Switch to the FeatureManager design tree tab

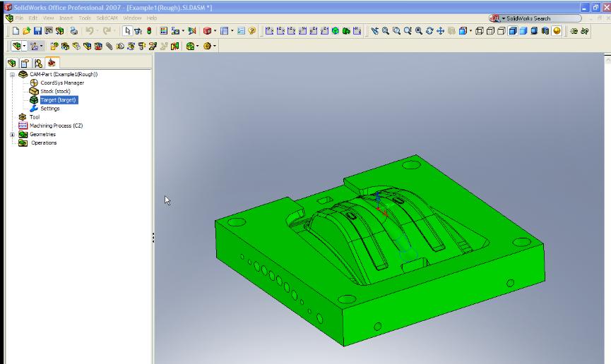pos(12,63)
